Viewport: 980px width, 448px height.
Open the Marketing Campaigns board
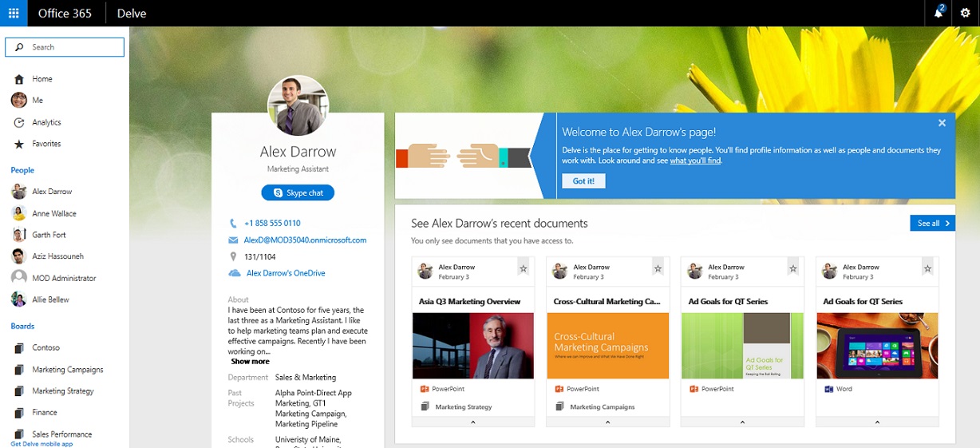pos(67,370)
